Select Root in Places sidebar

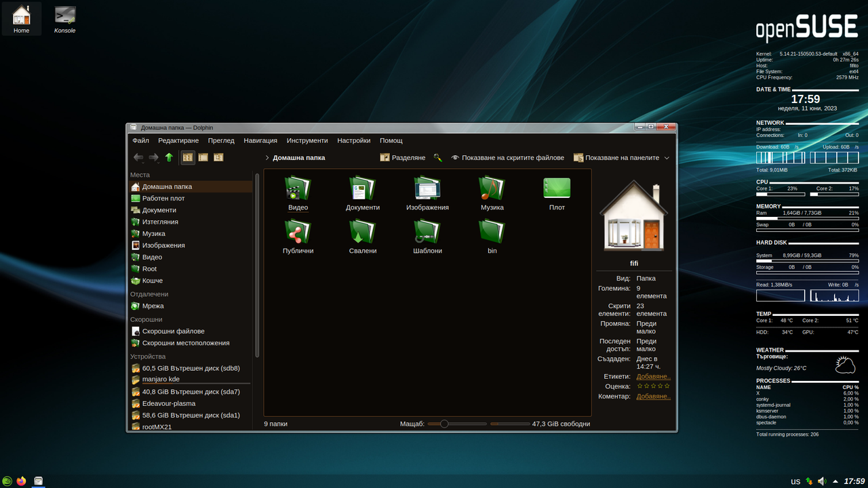point(191,268)
